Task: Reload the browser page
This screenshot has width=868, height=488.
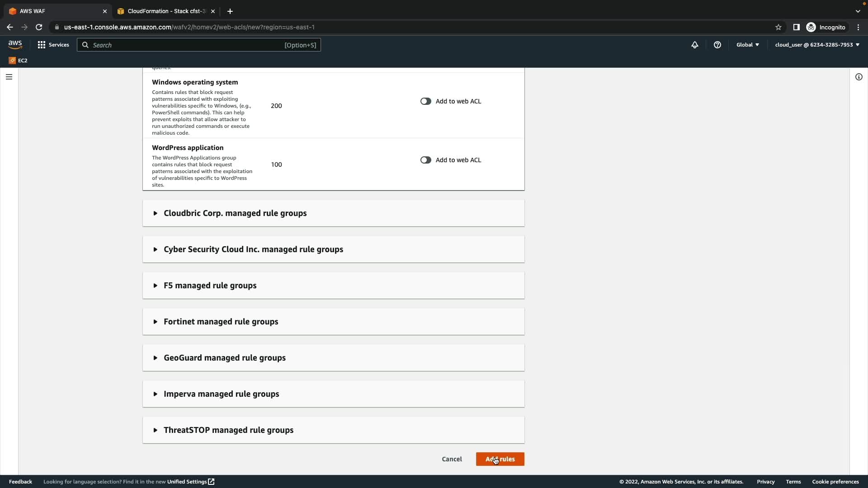Action: click(39, 27)
